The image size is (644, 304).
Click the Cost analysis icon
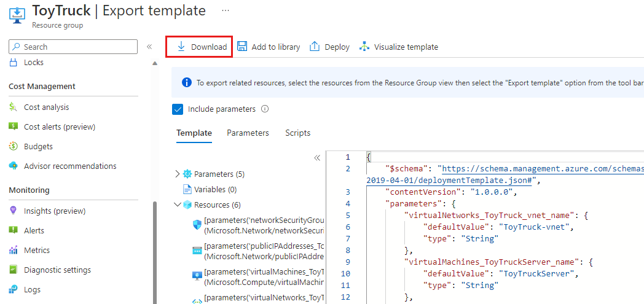pos(13,107)
